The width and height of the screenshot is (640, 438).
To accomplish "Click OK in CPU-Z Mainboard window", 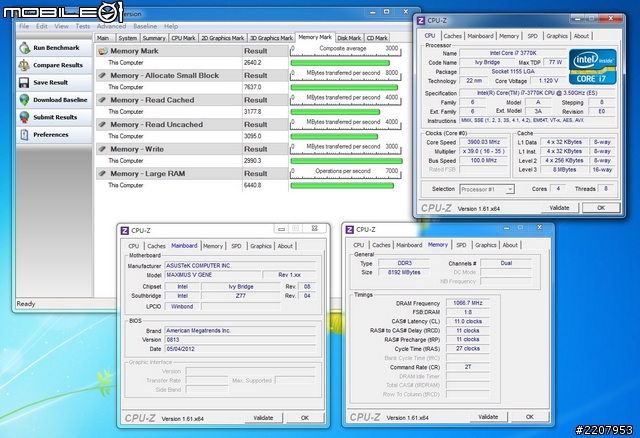I will tap(305, 418).
